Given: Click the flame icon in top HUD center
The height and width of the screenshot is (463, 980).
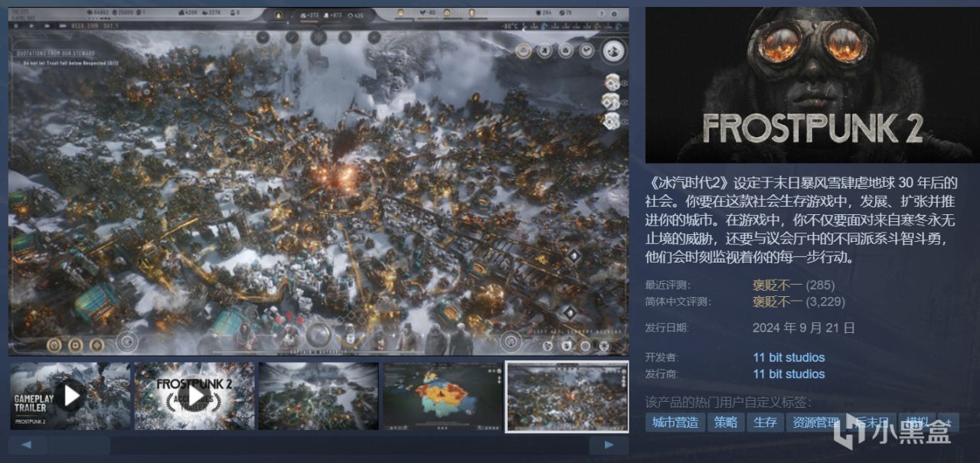Looking at the screenshot, I should click(279, 15).
